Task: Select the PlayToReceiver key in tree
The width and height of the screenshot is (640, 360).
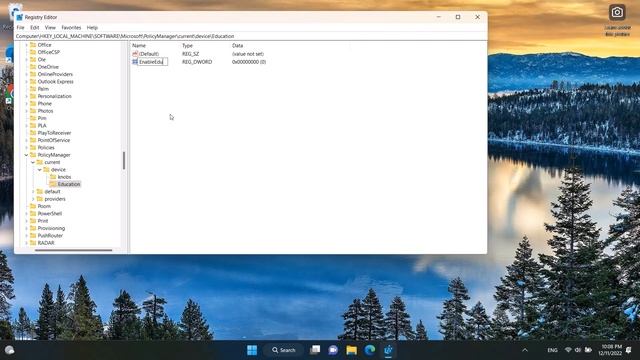Action: coord(54,133)
